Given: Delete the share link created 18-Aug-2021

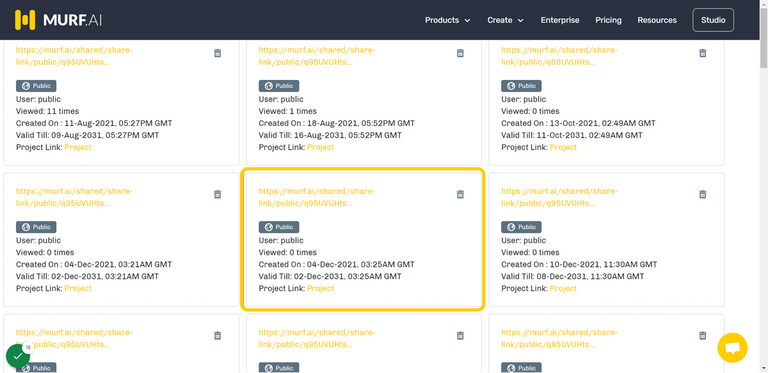Looking at the screenshot, I should [x=460, y=53].
